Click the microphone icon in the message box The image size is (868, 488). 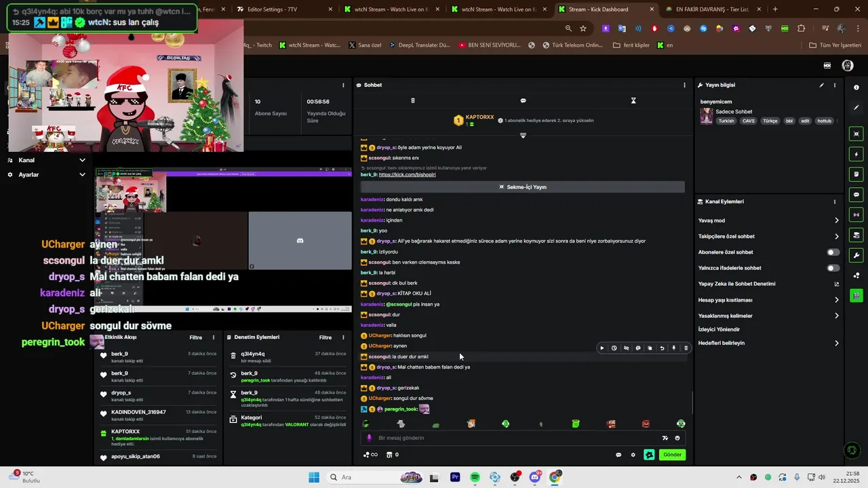click(370, 438)
